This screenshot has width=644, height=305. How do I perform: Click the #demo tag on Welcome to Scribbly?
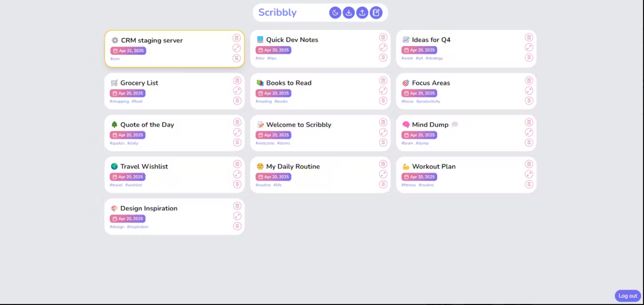point(284,143)
